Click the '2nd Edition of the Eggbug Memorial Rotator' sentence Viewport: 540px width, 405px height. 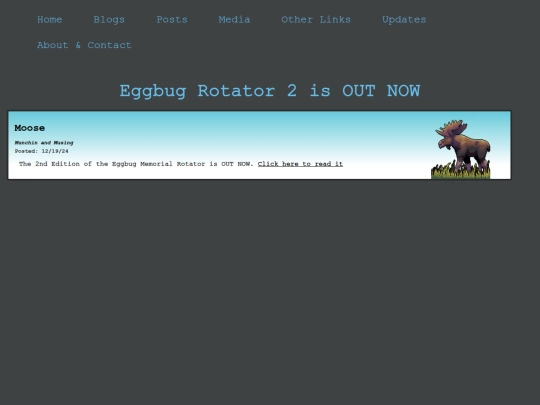(x=136, y=164)
